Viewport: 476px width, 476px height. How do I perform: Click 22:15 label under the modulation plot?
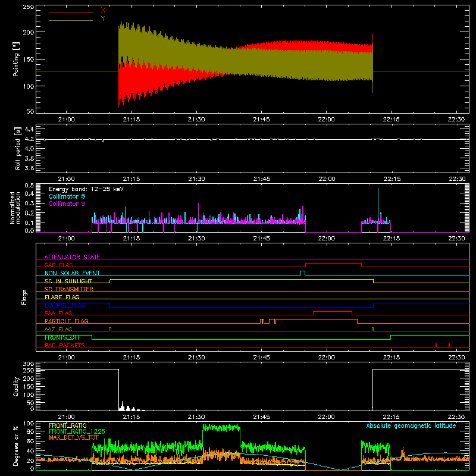(x=392, y=239)
